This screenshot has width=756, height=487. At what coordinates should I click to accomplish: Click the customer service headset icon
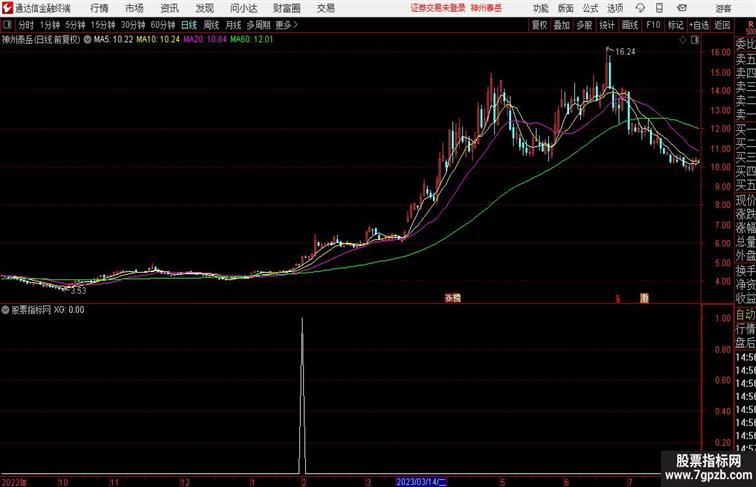click(640, 8)
